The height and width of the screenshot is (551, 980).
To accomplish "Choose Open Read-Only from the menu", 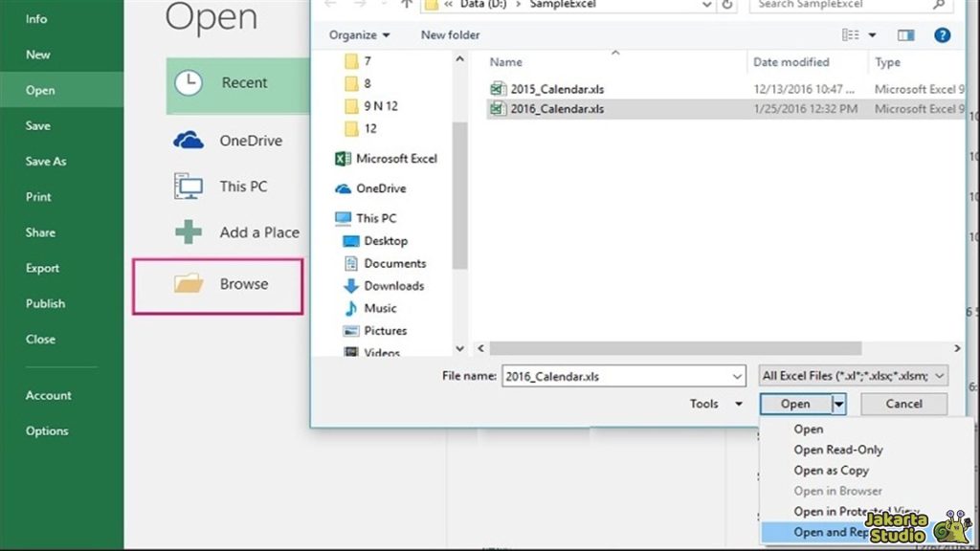I will click(837, 450).
